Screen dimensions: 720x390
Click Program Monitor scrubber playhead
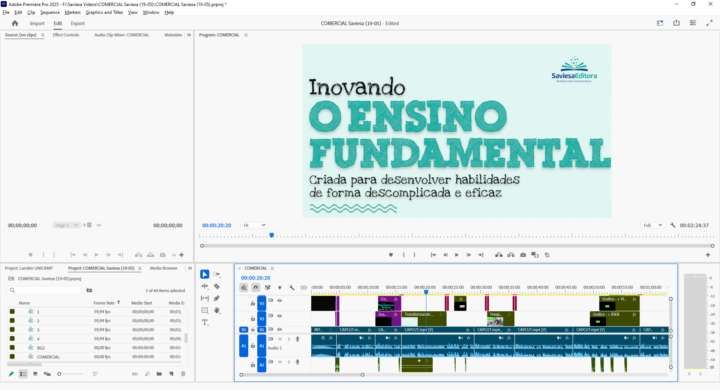click(x=272, y=235)
